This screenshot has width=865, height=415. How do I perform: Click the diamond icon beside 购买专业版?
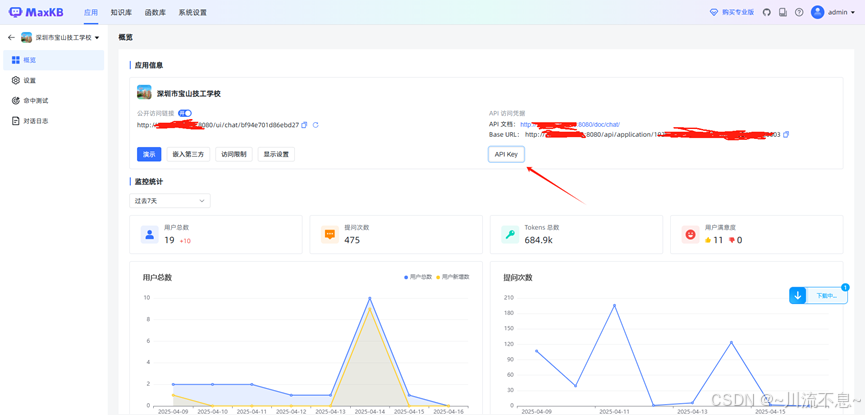[714, 12]
